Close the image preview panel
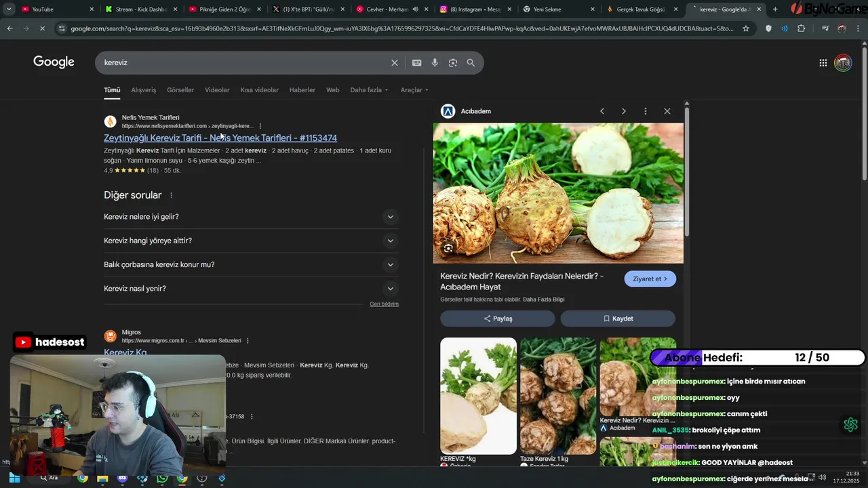 667,111
